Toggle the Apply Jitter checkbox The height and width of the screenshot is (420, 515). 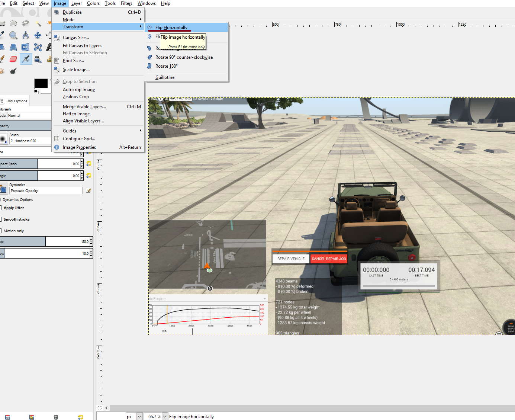pyautogui.click(x=1, y=208)
